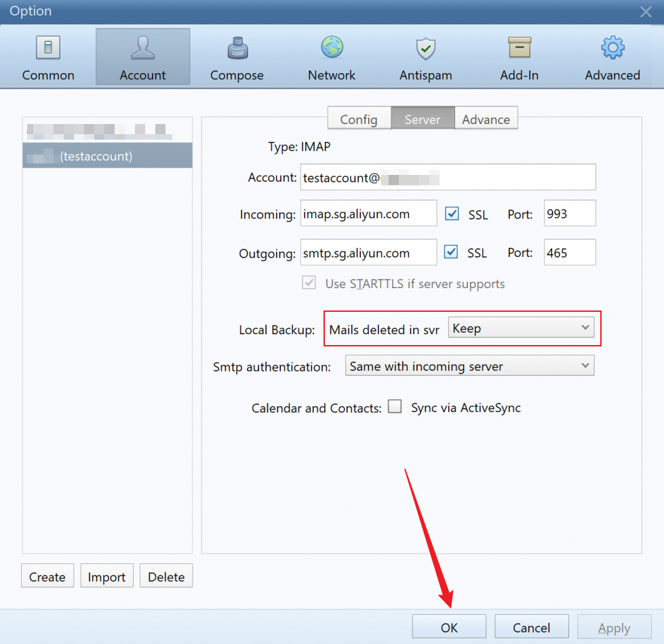The height and width of the screenshot is (644, 664).
Task: Click the Apply button
Action: 614,627
